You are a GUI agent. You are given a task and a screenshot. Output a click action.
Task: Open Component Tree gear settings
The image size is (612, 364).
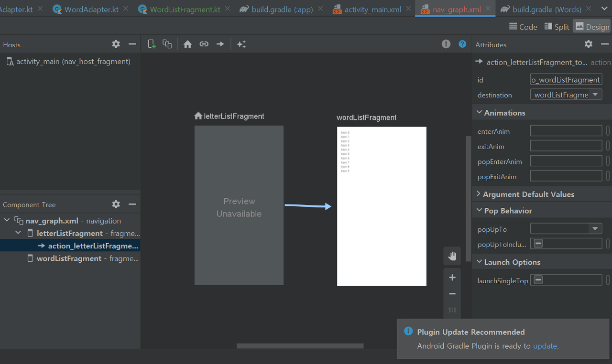pos(116,204)
